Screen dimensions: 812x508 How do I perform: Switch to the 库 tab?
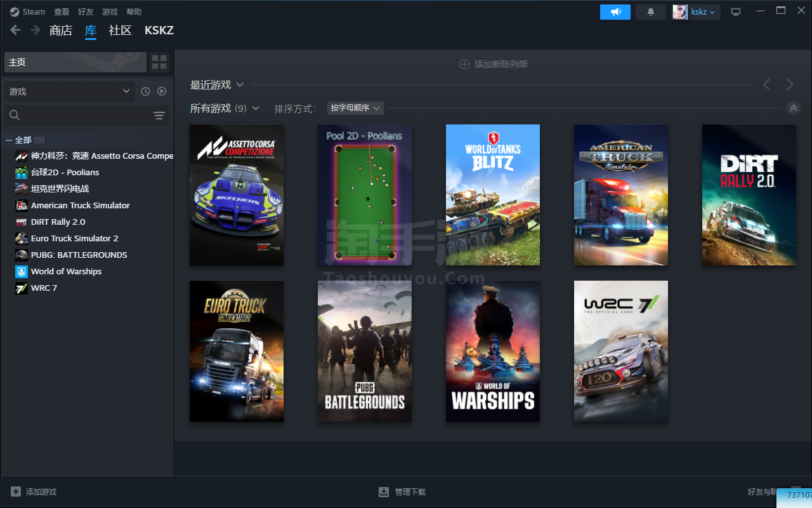(x=91, y=30)
